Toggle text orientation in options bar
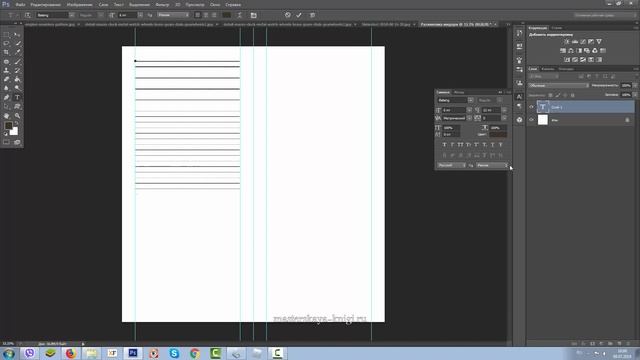This screenshot has height=360, width=640. 28,15
